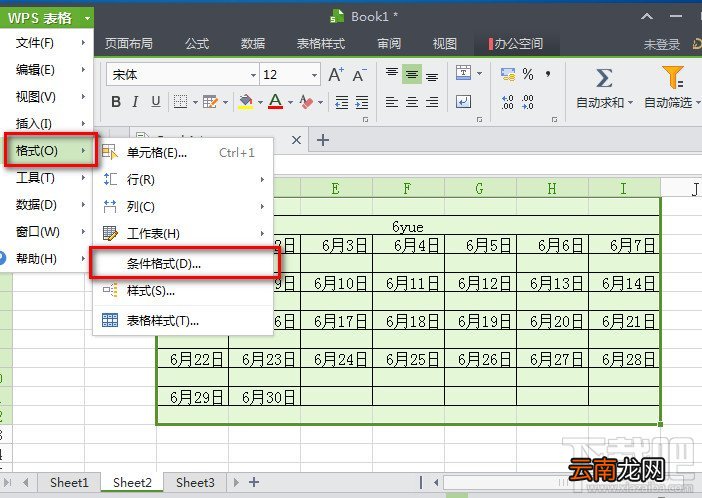
Task: Open the 行(R) submenu
Action: tap(183, 180)
